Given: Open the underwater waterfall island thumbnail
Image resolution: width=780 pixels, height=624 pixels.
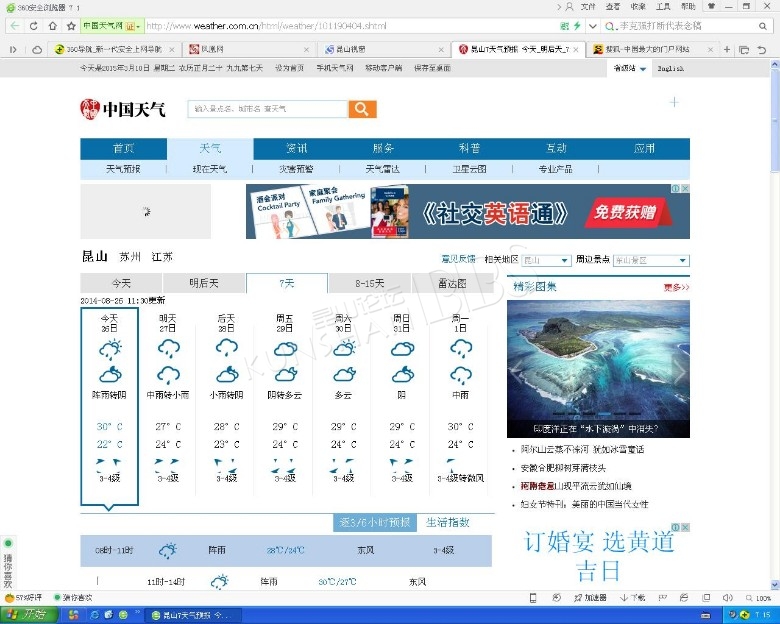Looking at the screenshot, I should 598,368.
